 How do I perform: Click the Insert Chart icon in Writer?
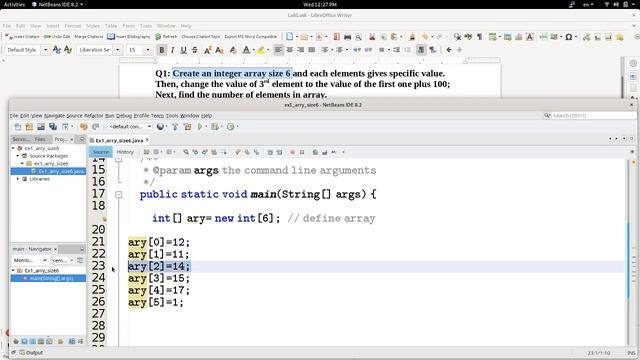(x=518, y=37)
